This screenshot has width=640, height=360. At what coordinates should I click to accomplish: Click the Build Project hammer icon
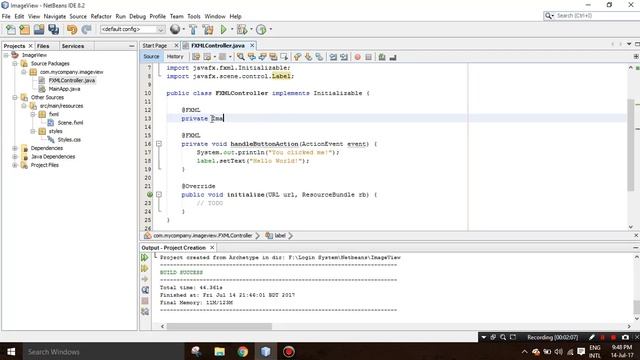tap(193, 29)
